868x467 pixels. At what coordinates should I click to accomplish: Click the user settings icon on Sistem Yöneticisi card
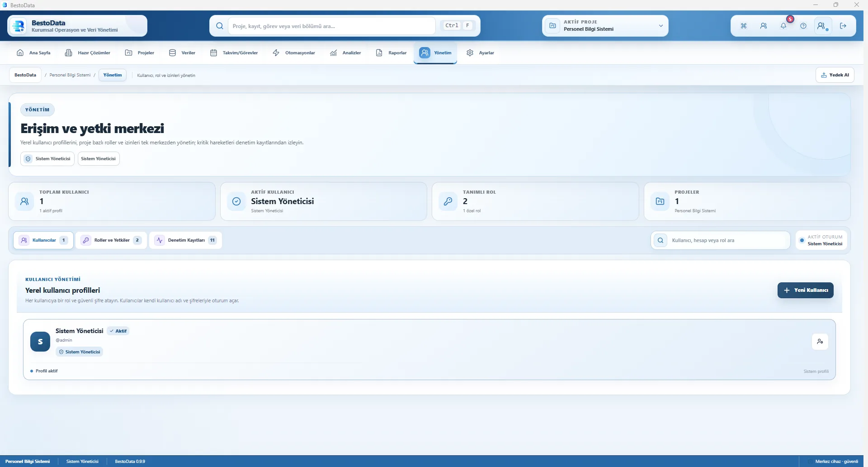tap(820, 342)
